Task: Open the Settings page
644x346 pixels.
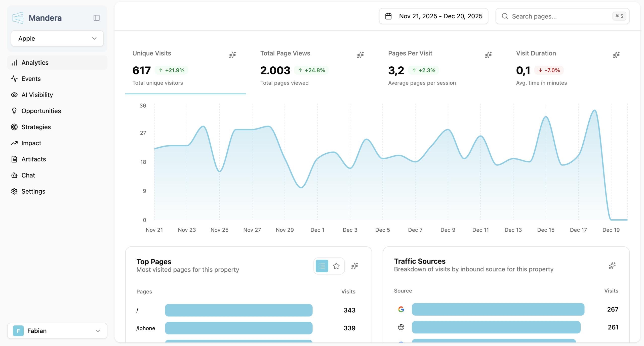Action: click(33, 191)
